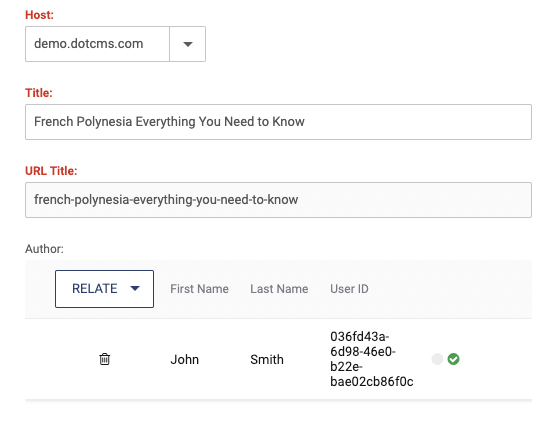The height and width of the screenshot is (428, 548).
Task: Sort by Last Name column header
Action: [x=279, y=289]
